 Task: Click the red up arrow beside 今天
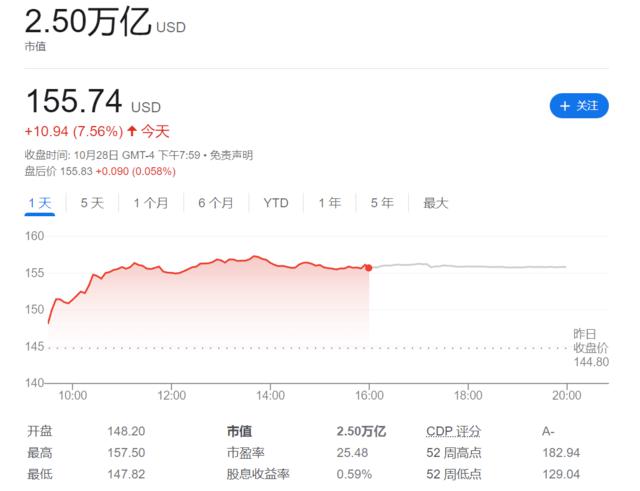click(x=131, y=131)
